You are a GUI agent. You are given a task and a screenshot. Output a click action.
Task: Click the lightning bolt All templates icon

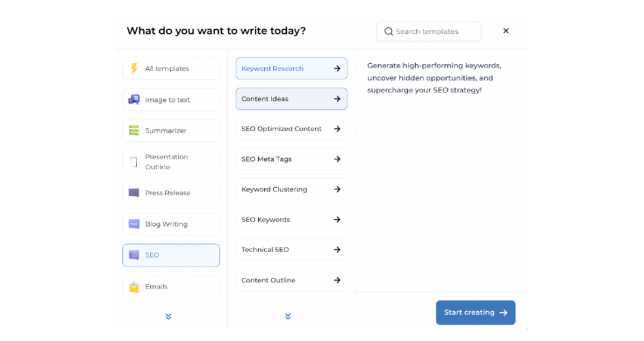point(134,69)
